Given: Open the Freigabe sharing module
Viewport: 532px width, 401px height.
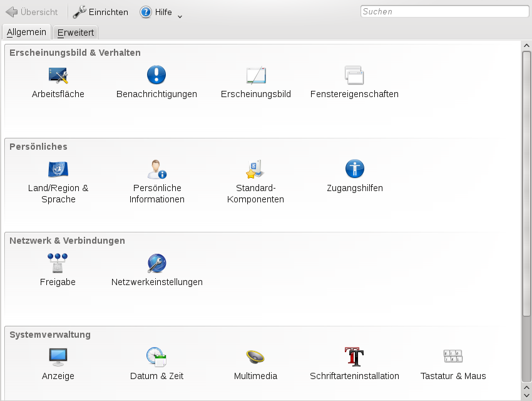Looking at the screenshot, I should (58, 264).
